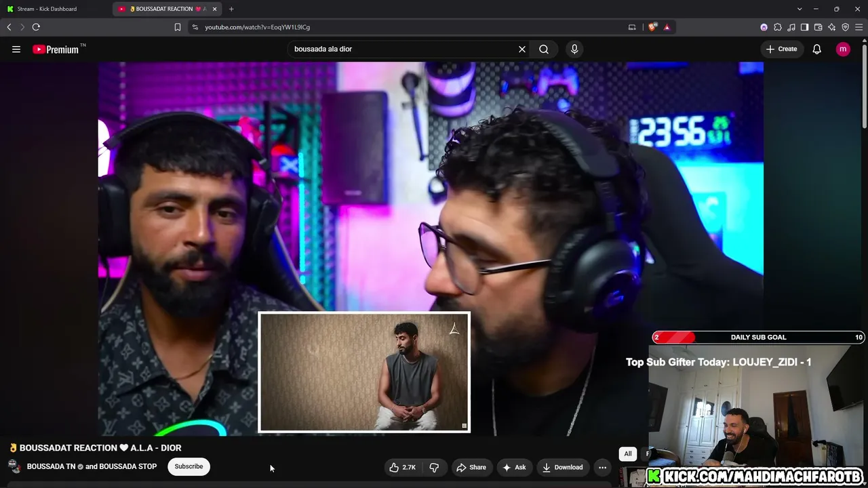The image size is (868, 488).
Task: Open the media controls music note
Action: click(x=791, y=27)
